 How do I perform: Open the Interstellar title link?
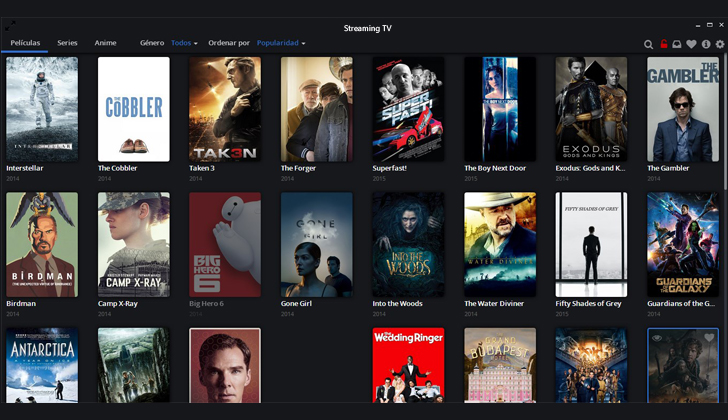[24, 168]
